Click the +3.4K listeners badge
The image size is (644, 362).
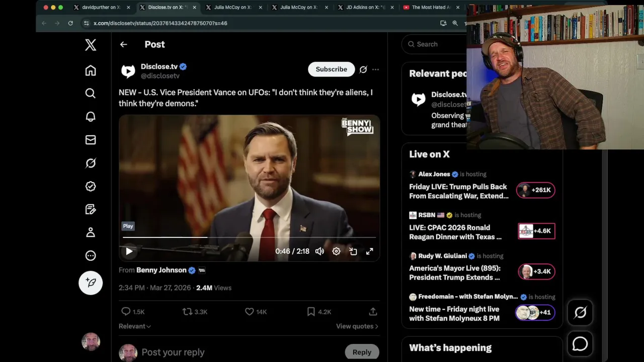pyautogui.click(x=536, y=271)
